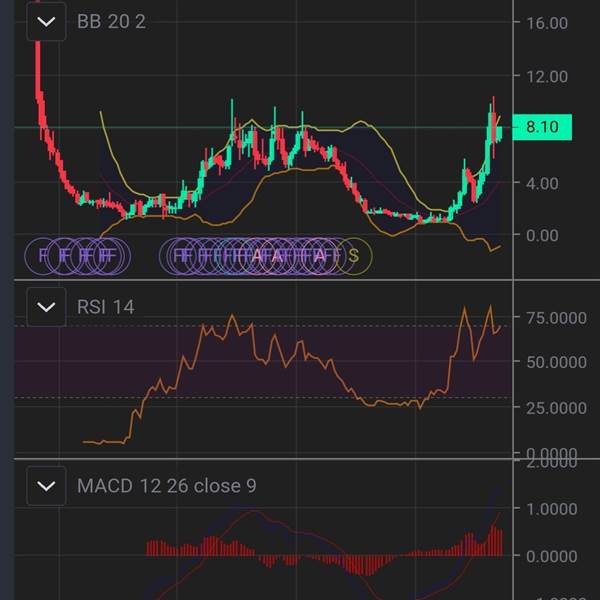Select the MACD 12 26 close 9 label
The image size is (600, 600).
coord(167,486)
